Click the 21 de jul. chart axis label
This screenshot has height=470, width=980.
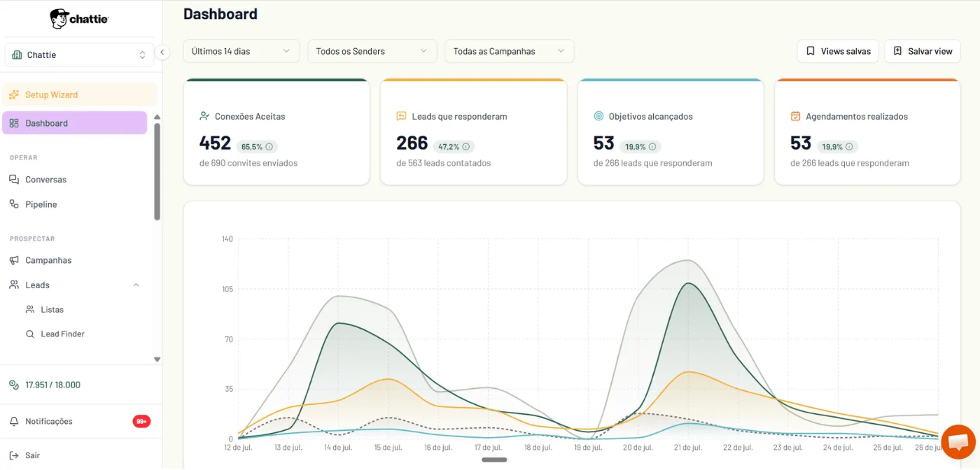point(688,448)
